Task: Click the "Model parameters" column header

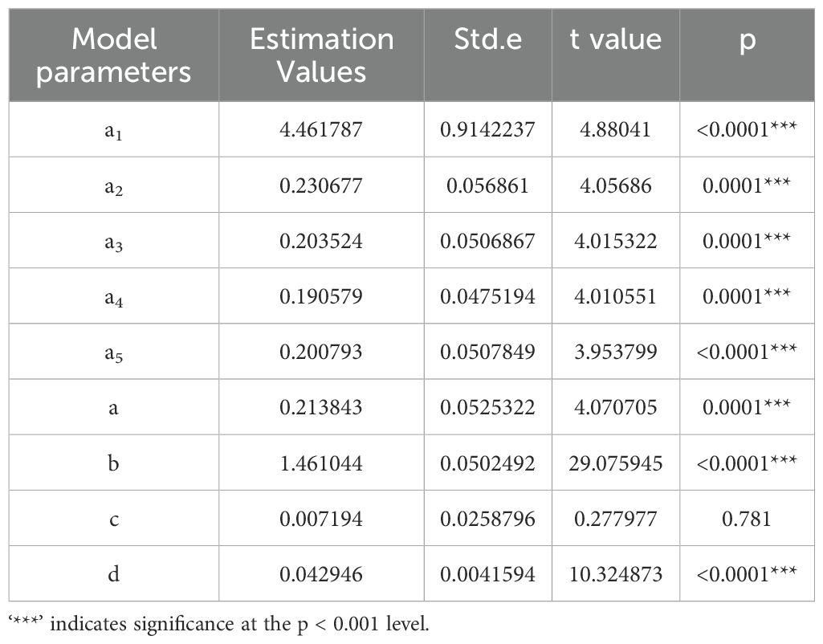Action: click(x=114, y=55)
